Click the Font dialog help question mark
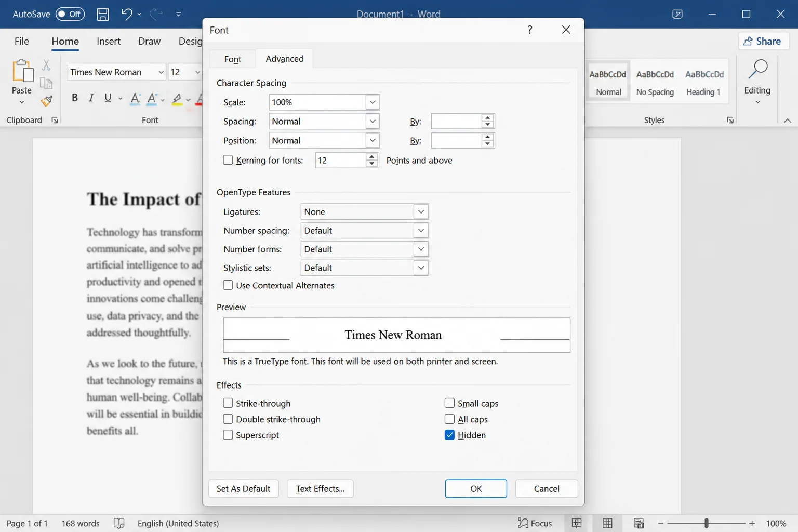798x532 pixels. [530, 30]
